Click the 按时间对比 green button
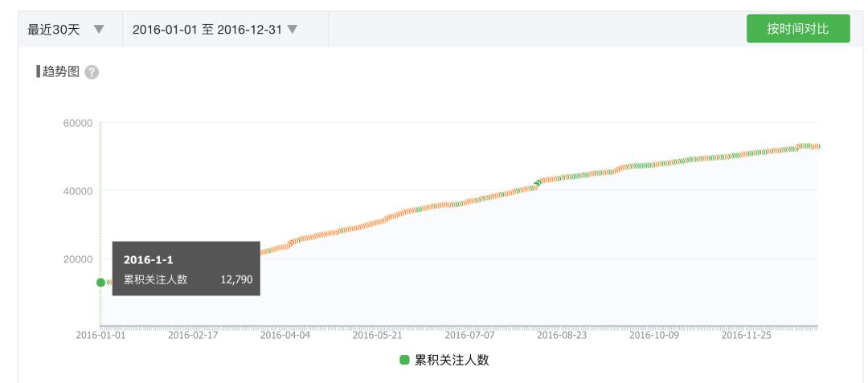868x383 pixels. click(x=798, y=29)
